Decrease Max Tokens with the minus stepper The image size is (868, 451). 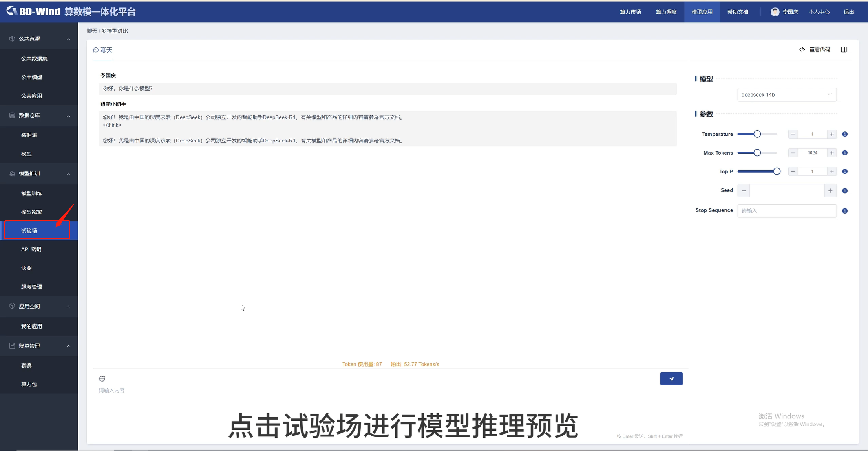point(793,153)
